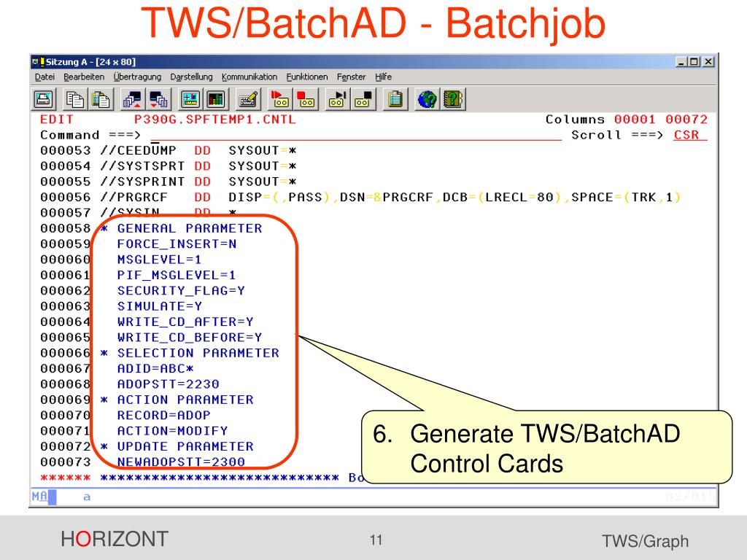Image resolution: width=747 pixels, height=560 pixels.
Task: Open the help index book icon
Action: [452, 99]
